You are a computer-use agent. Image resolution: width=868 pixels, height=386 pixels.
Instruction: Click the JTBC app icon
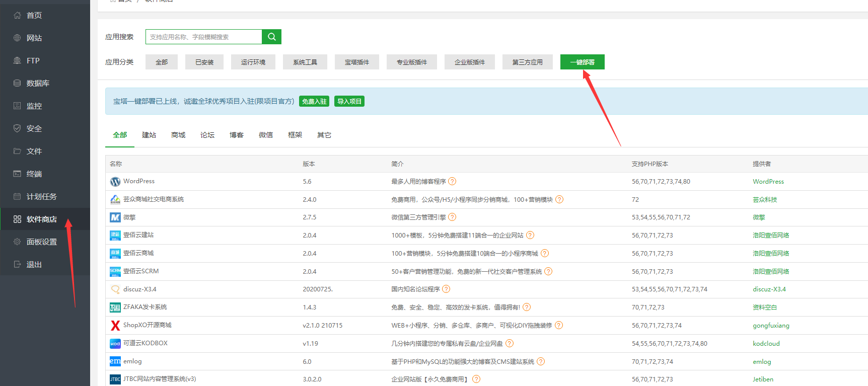[x=115, y=379]
